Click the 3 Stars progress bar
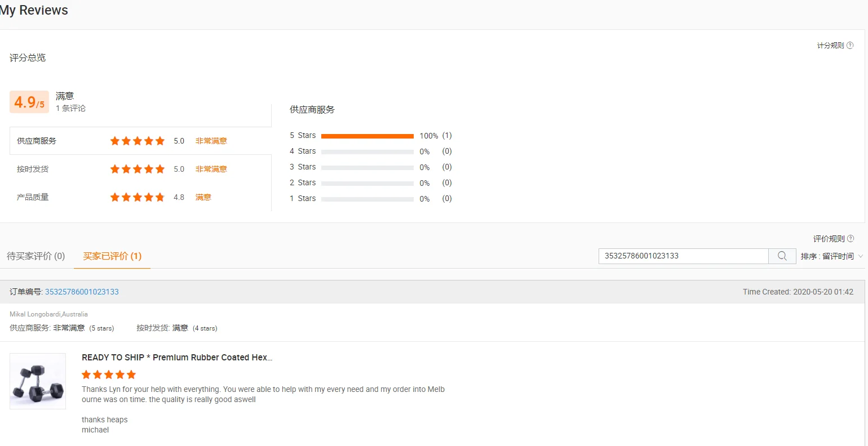868x446 pixels. pyautogui.click(x=367, y=167)
